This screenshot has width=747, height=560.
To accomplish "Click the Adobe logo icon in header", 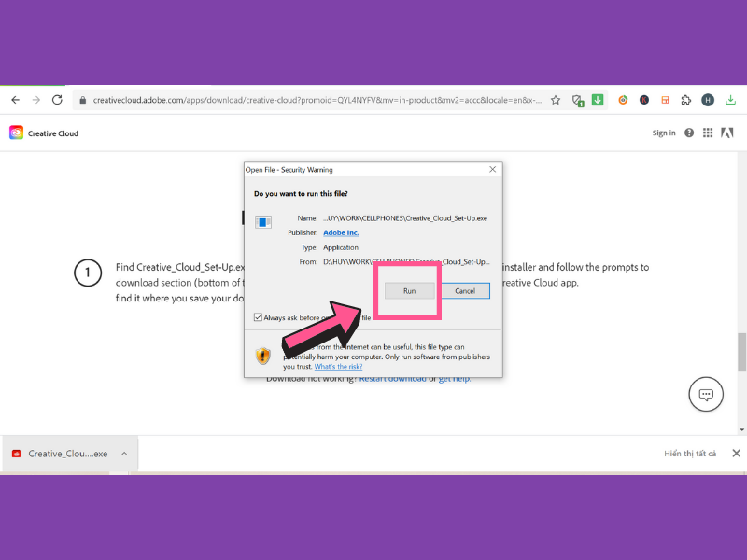I will (x=726, y=133).
